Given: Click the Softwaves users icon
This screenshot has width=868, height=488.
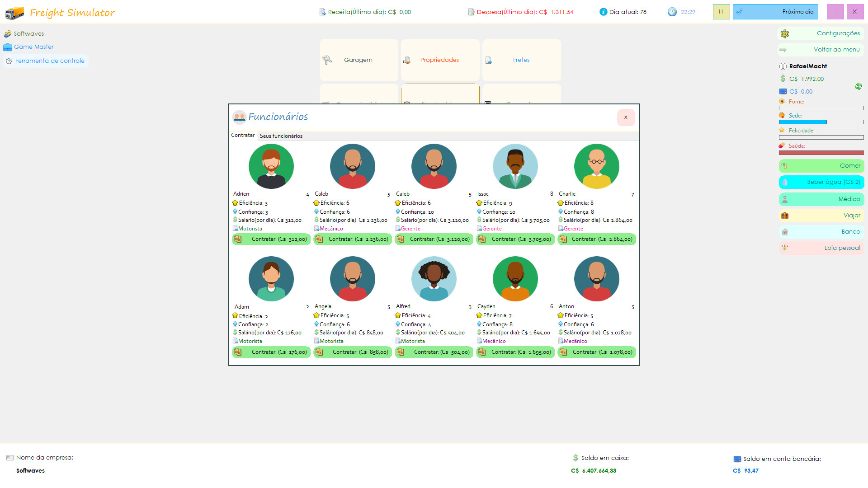Looking at the screenshot, I should click(8, 34).
